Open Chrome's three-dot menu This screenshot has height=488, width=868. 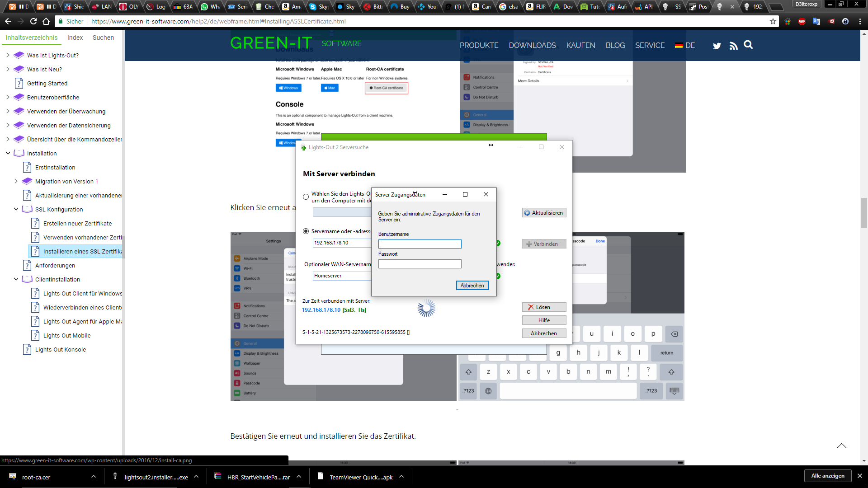pos(860,21)
